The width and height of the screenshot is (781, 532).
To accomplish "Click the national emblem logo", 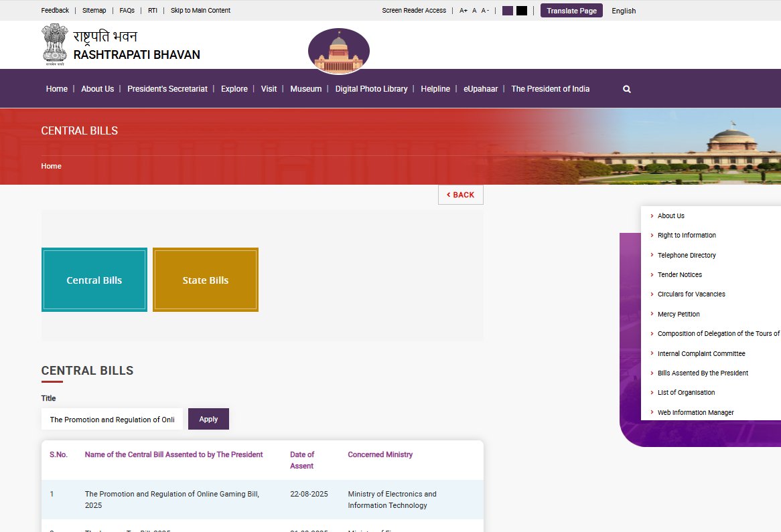I will (x=54, y=45).
